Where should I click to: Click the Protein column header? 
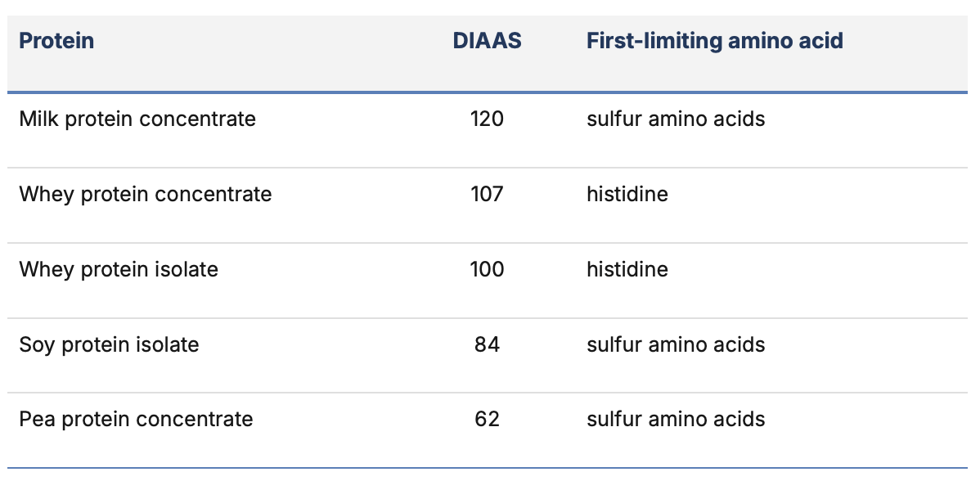[56, 41]
